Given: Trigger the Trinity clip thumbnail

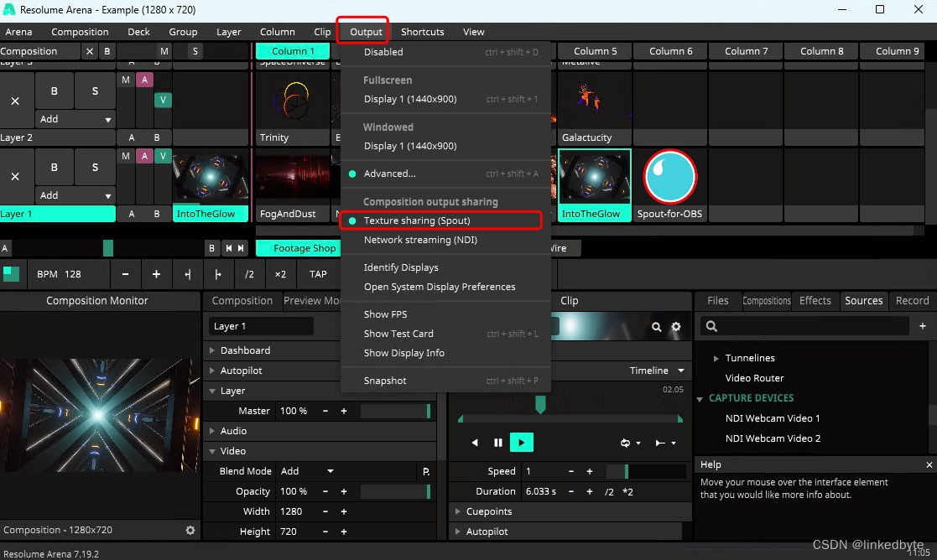Looking at the screenshot, I should pyautogui.click(x=293, y=100).
